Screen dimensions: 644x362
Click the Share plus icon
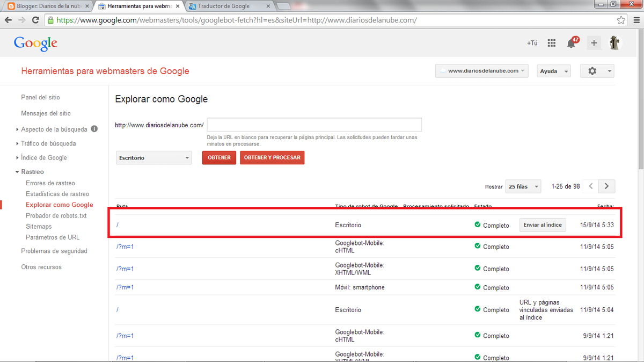click(x=594, y=44)
